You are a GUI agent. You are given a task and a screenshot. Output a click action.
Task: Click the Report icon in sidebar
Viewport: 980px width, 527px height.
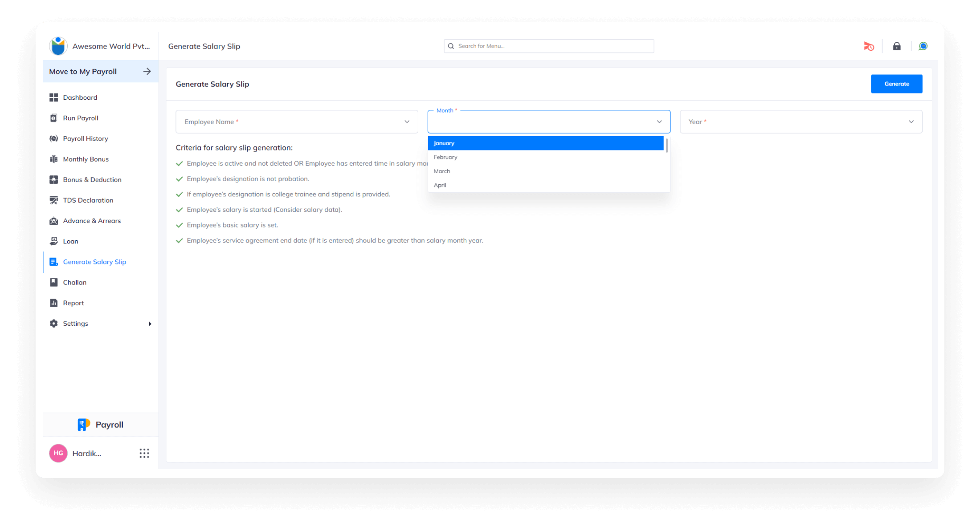[54, 302]
